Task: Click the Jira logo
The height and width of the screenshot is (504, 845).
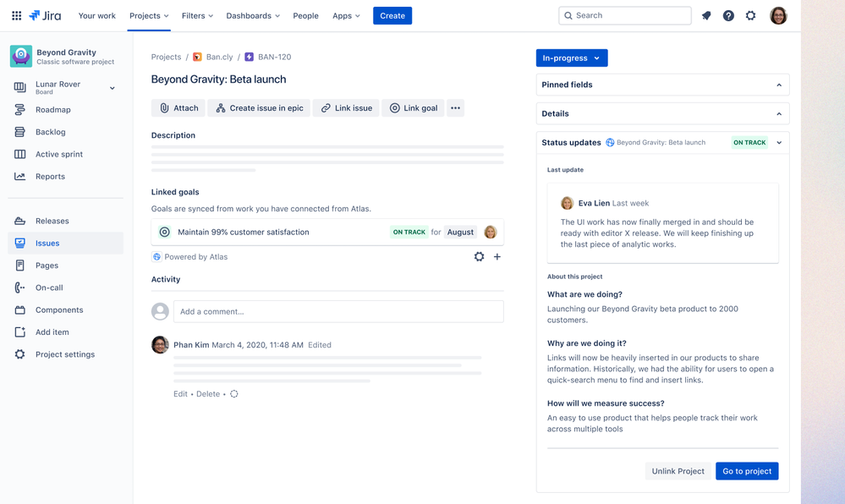Action: point(46,15)
